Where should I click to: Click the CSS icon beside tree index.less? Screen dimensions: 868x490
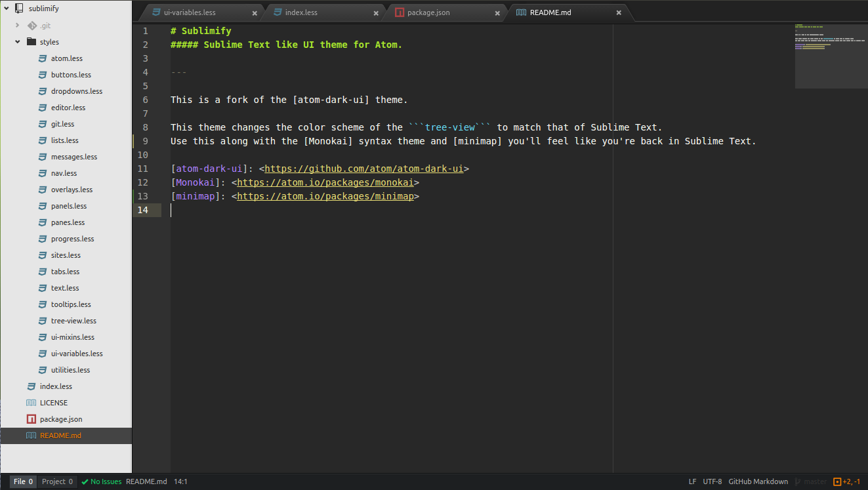[x=31, y=386]
